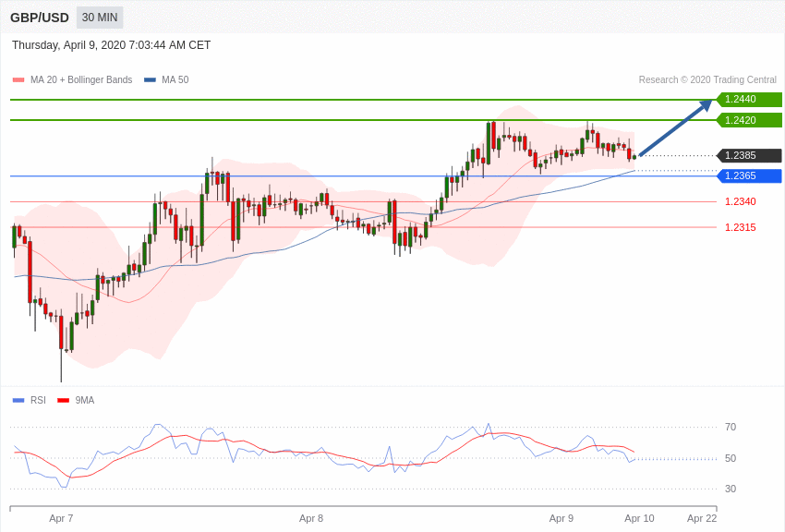Click the blue MA 50 legend swatch
Viewport: 785px width, 532px height.
(150, 79)
